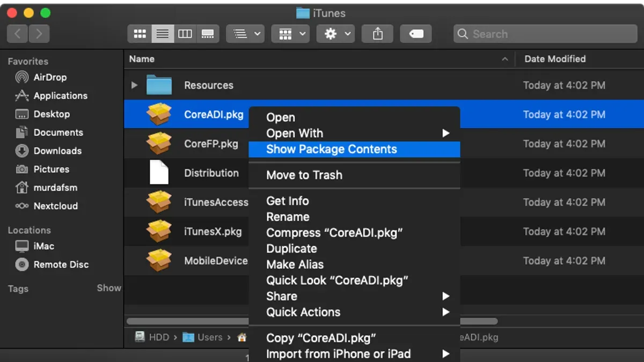
Task: Open the gear Action menu
Action: (x=335, y=34)
